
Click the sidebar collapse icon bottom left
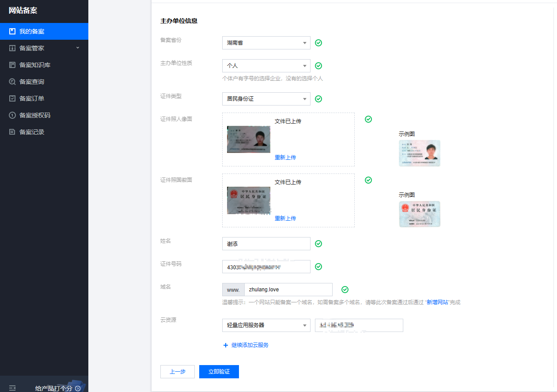(x=11, y=387)
